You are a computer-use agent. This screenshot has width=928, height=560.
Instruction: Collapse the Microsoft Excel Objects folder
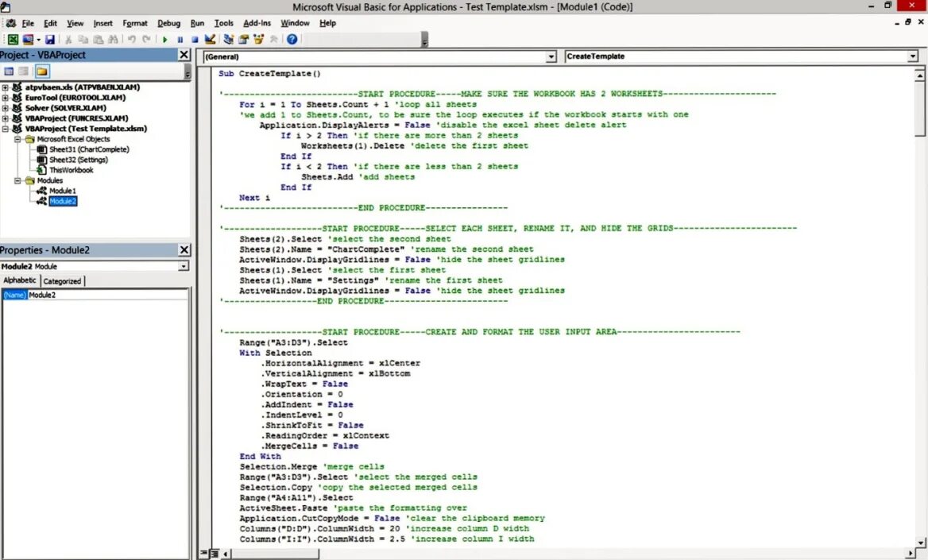click(17, 139)
